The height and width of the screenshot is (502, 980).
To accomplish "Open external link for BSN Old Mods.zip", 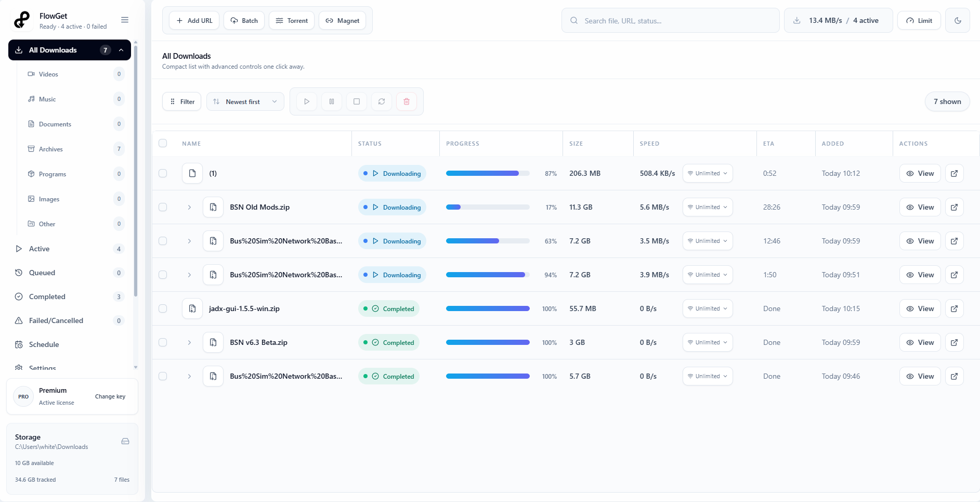I will pyautogui.click(x=955, y=207).
